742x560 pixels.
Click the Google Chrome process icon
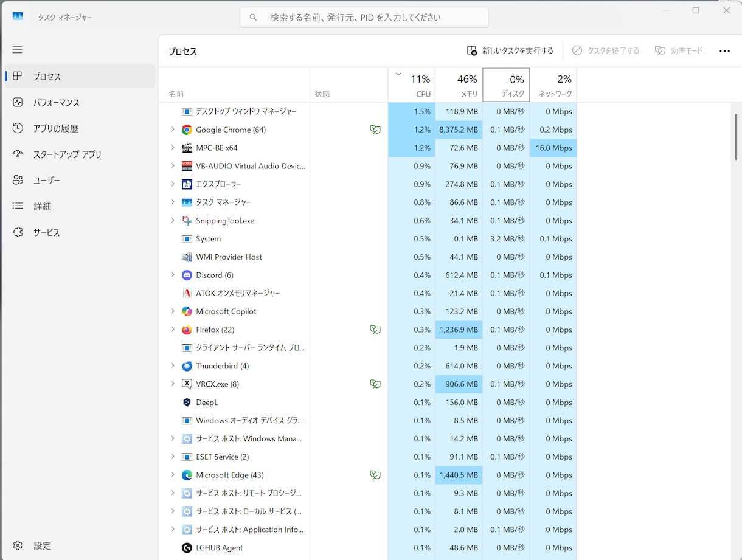(187, 130)
